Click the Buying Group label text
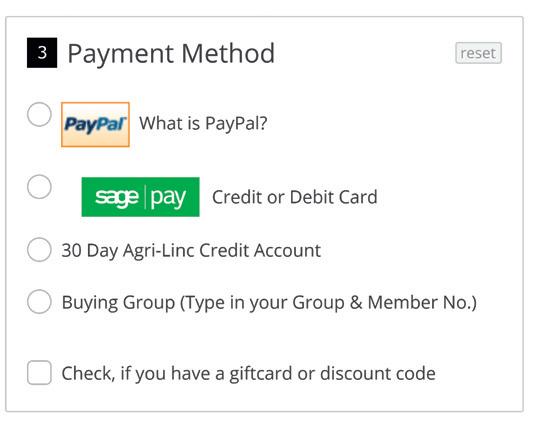Image resolution: width=535 pixels, height=421 pixels. click(x=269, y=303)
